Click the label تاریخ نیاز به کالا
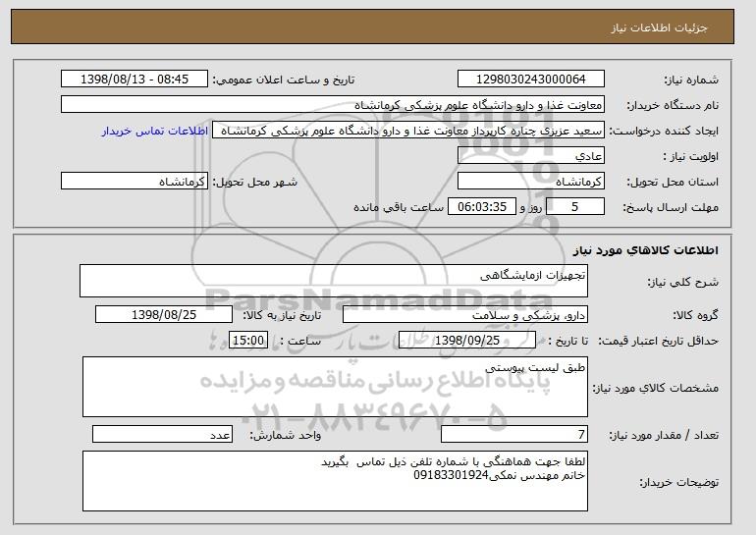The width and height of the screenshot is (756, 535). [282, 316]
